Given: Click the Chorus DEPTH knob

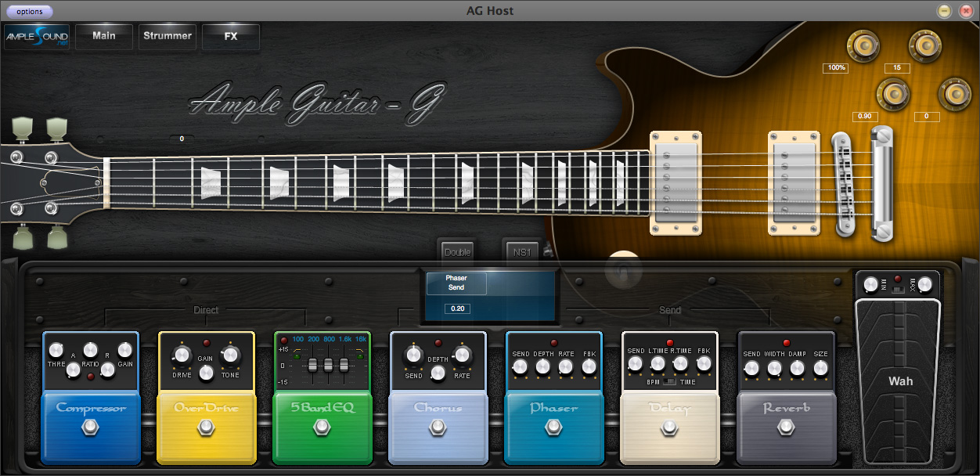Looking at the screenshot, I should click(x=438, y=373).
